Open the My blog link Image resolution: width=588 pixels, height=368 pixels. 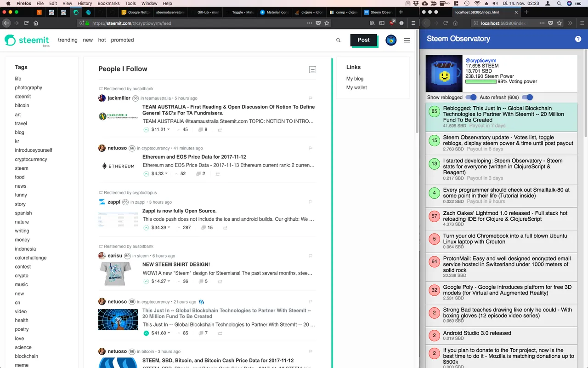click(x=355, y=79)
